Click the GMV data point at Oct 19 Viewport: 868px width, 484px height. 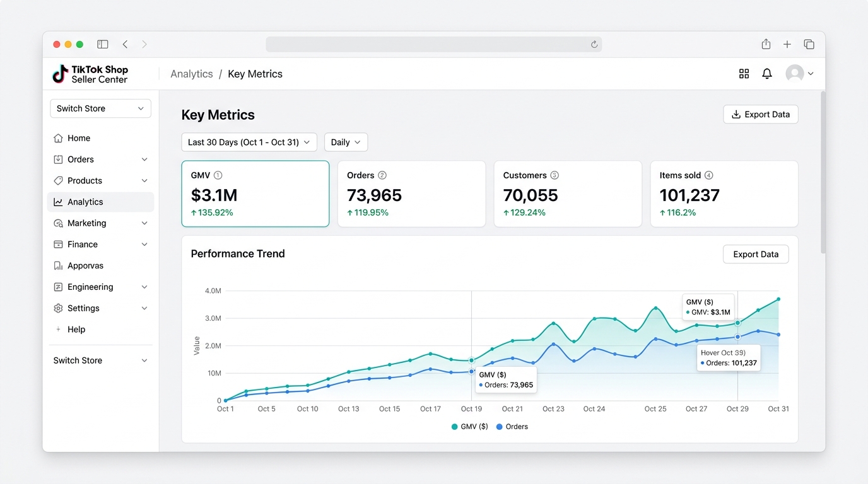tap(471, 360)
